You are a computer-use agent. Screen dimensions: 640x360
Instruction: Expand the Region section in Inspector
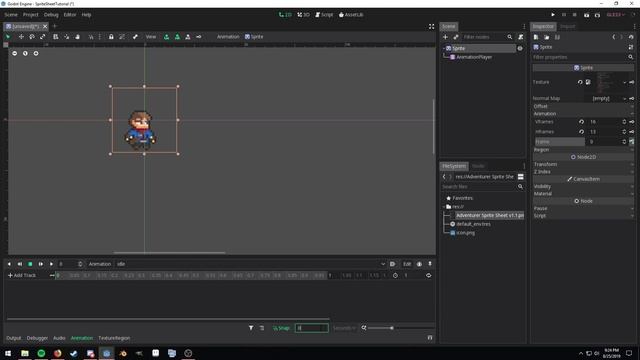[x=583, y=150]
